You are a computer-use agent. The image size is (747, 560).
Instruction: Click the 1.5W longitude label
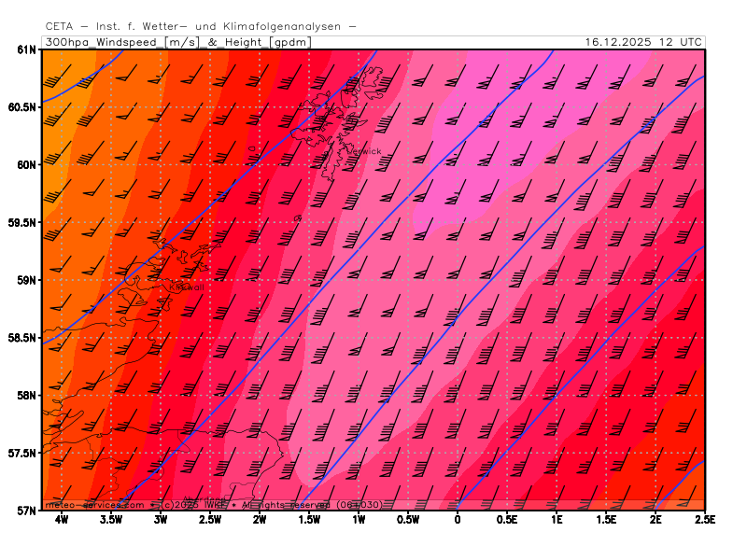[309, 520]
